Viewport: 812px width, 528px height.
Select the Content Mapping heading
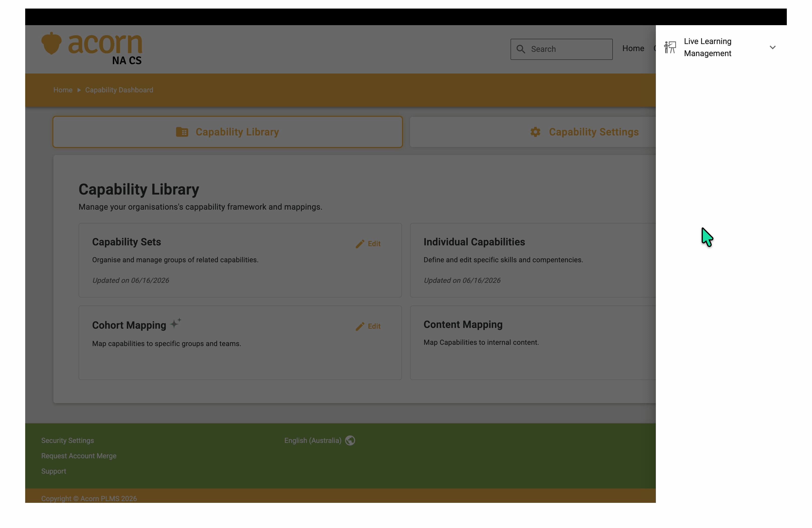click(x=463, y=324)
